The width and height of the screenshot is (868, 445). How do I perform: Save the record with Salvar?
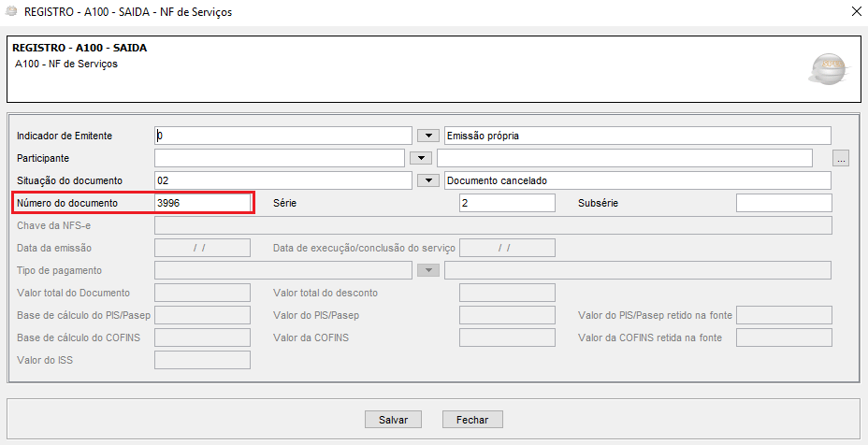pos(393,420)
